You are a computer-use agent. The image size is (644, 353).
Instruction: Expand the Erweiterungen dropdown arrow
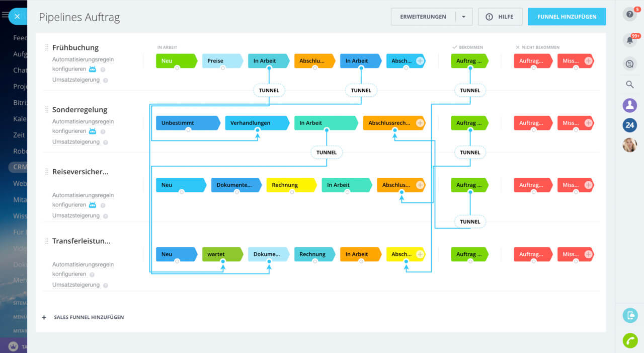463,17
